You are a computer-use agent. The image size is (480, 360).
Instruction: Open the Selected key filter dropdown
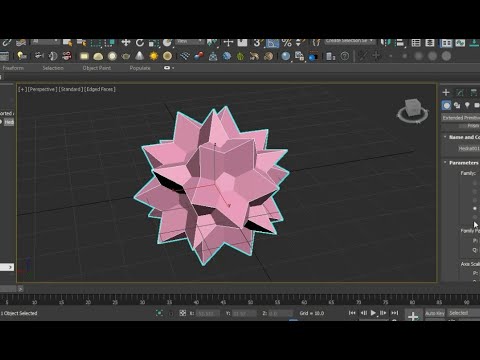[463, 313]
